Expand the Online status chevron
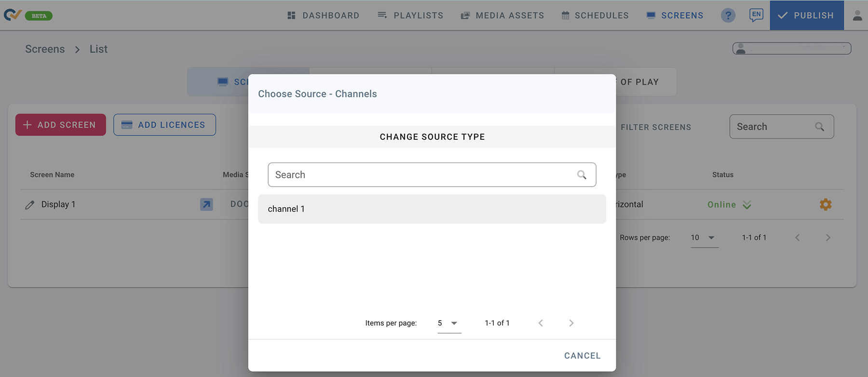868x377 pixels. [747, 205]
